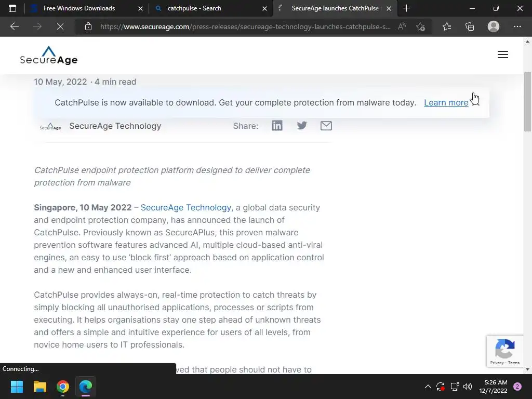The width and height of the screenshot is (532, 399).
Task: Click the text "10 May, 2022 · 4 min read"
Action: 85,82
